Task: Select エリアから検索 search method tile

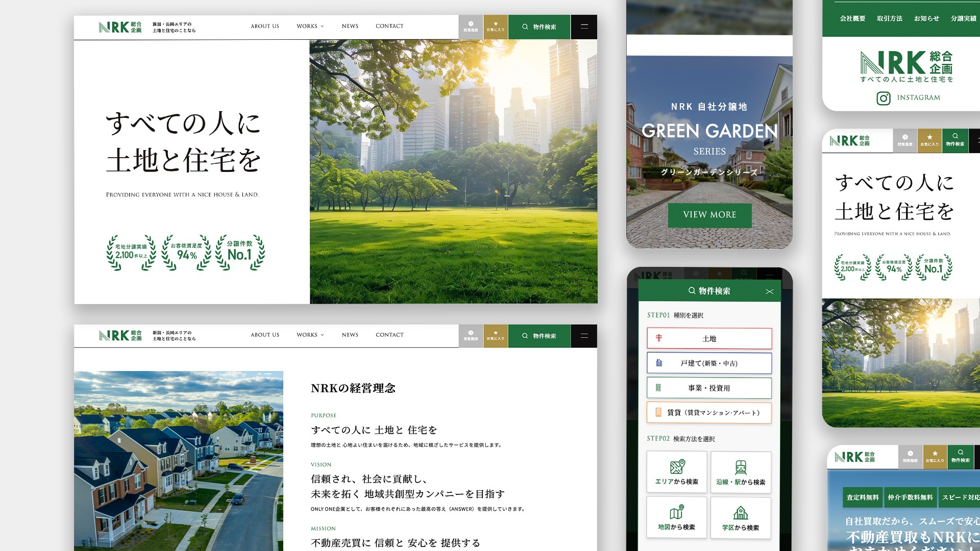Action: (677, 472)
